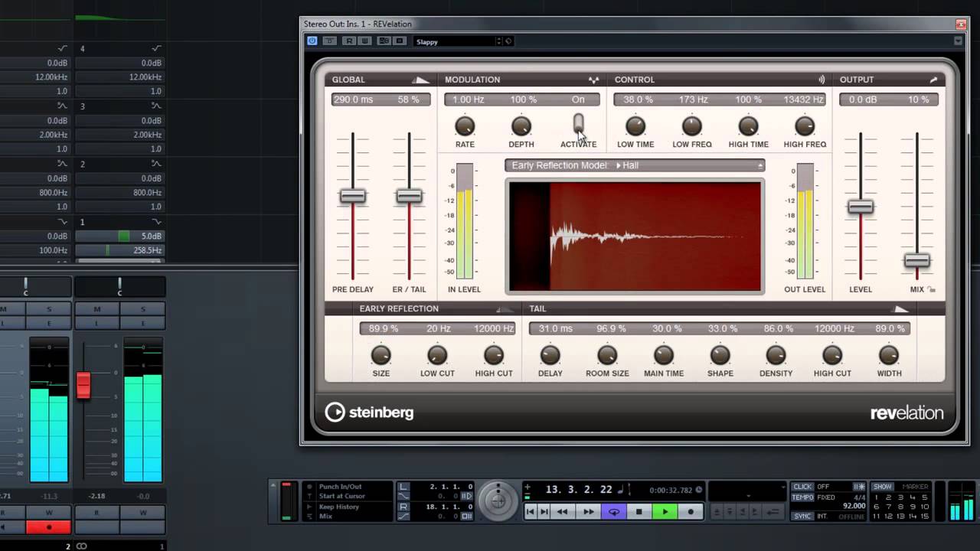Open the Early Reflection Model dropdown
This screenshot has width=980, height=551.
[635, 165]
